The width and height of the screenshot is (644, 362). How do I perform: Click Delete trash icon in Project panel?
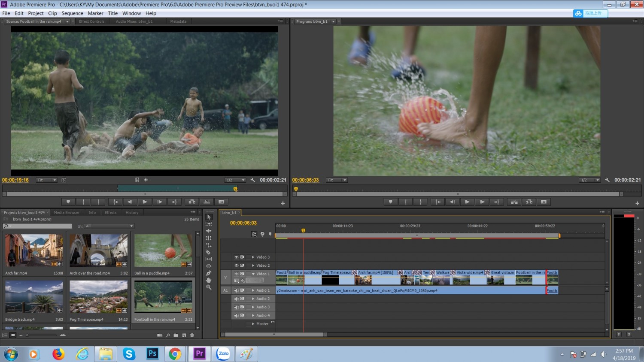click(x=192, y=335)
